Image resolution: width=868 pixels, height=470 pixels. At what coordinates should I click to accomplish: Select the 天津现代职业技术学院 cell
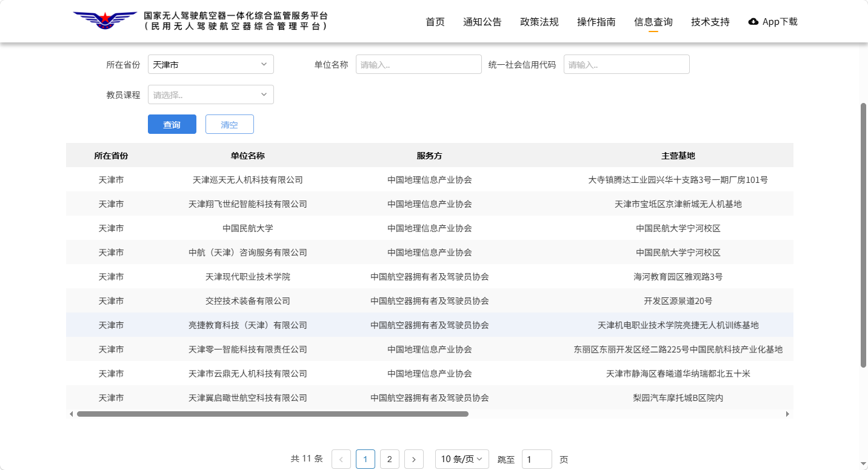[x=248, y=277]
